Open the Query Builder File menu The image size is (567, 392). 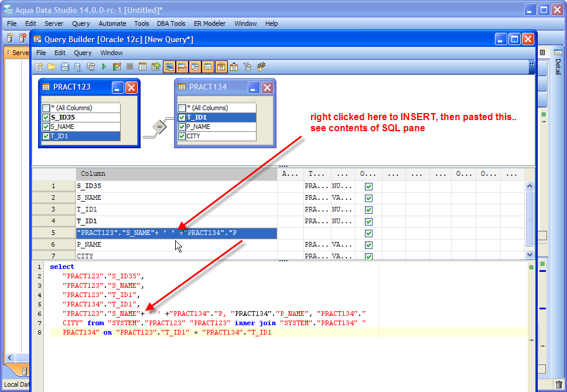41,53
